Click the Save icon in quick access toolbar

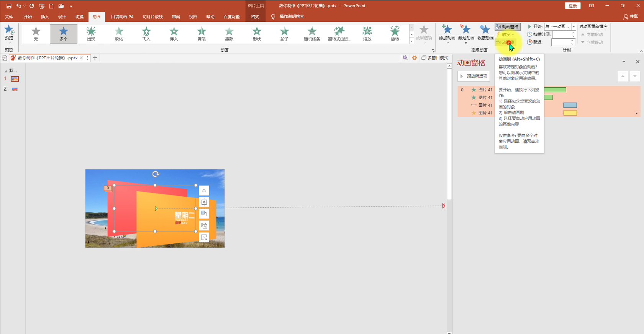click(x=9, y=6)
